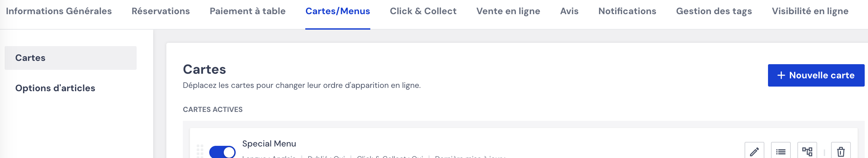Switch to the Visibilité en ligne tab
The image size is (868, 158).
pyautogui.click(x=810, y=11)
